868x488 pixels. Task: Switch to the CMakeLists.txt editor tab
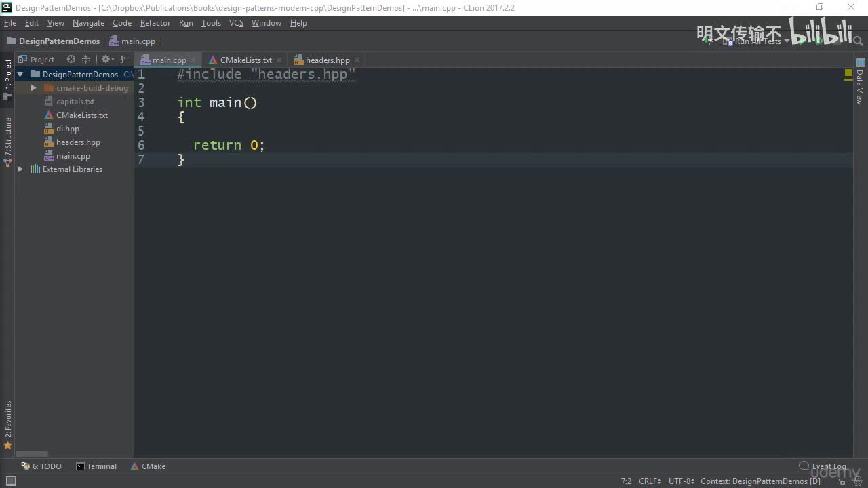(x=245, y=60)
